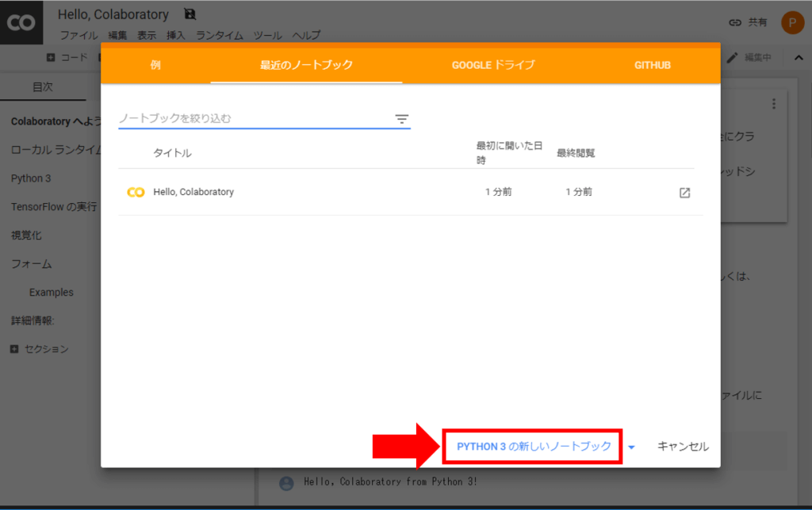Open the ツール menu
The image size is (812, 510).
click(x=268, y=35)
